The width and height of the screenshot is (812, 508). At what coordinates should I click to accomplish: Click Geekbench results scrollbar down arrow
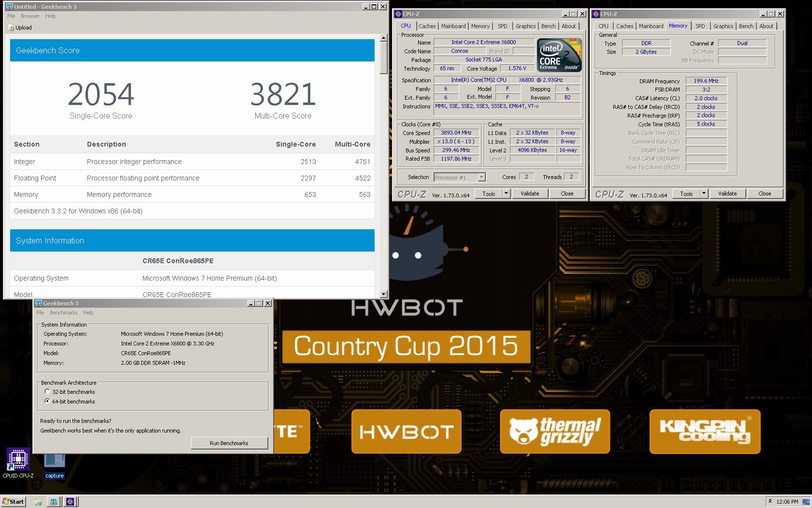383,294
